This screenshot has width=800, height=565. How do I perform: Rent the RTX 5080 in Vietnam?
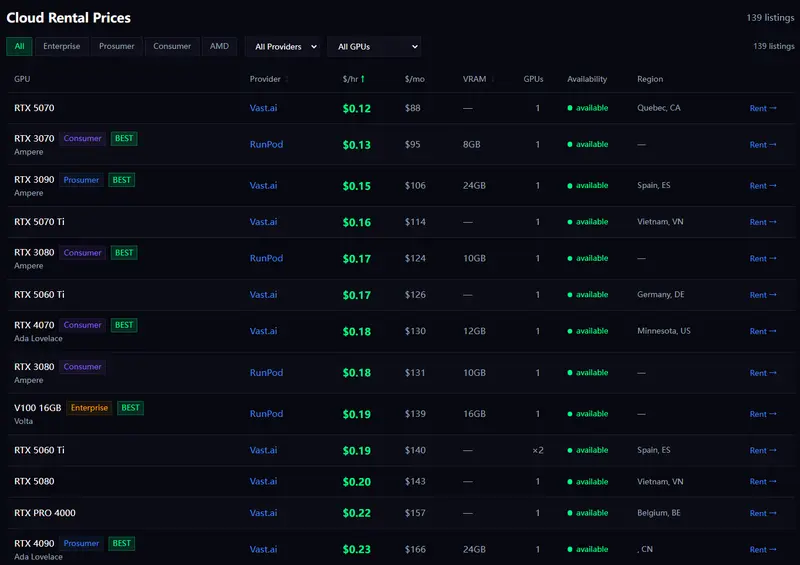point(763,481)
